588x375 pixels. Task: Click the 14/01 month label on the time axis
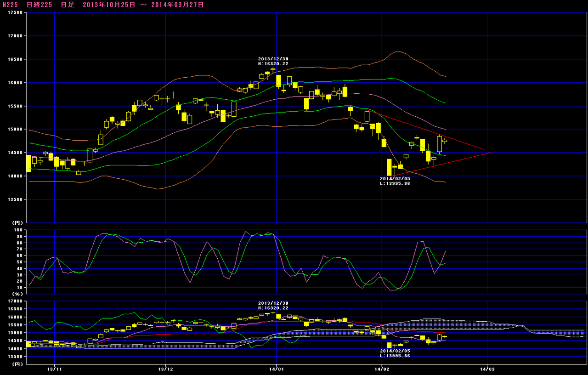(276, 369)
